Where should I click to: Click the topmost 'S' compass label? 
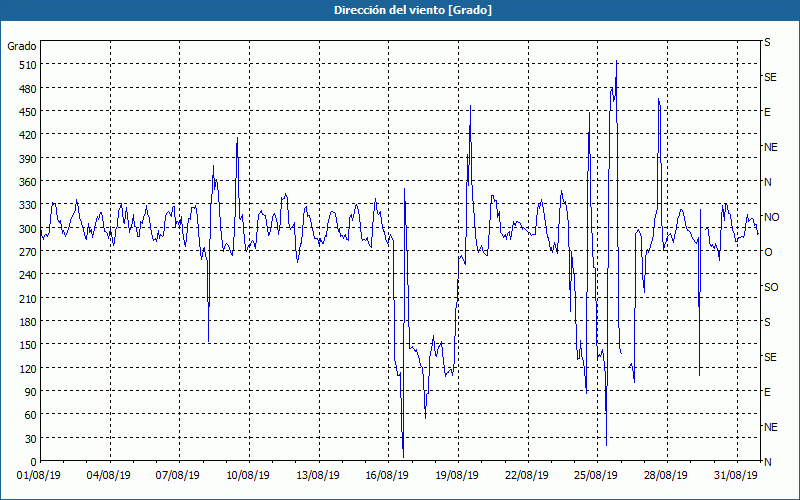point(767,42)
